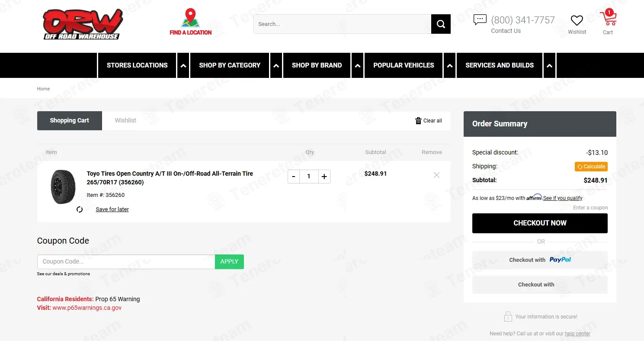Click the magnifier search button

(441, 24)
